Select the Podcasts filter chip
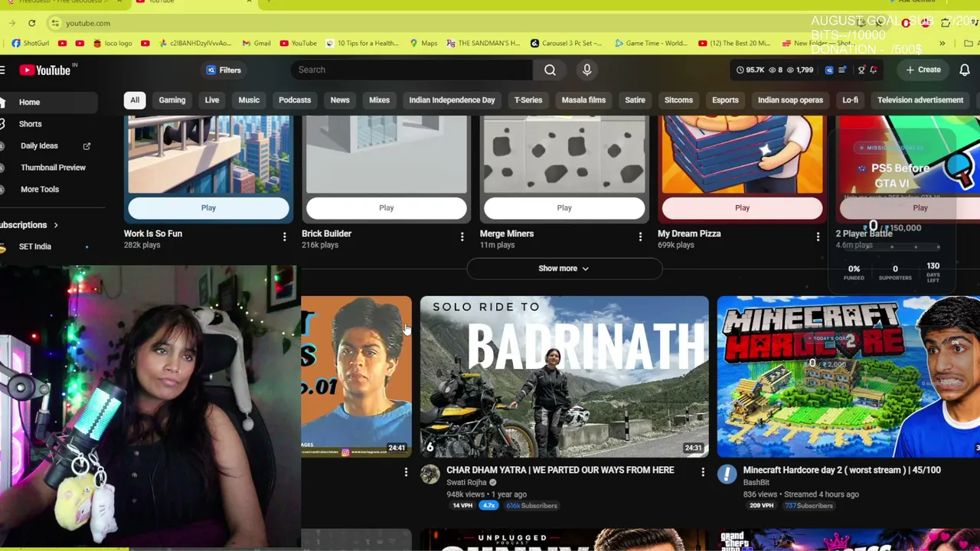Viewport: 980px width, 551px height. (x=295, y=100)
